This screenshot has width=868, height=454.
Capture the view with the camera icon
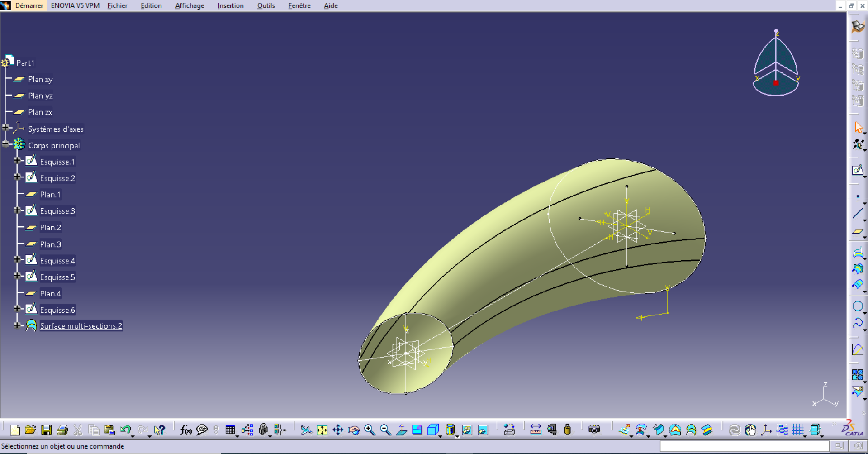[594, 430]
